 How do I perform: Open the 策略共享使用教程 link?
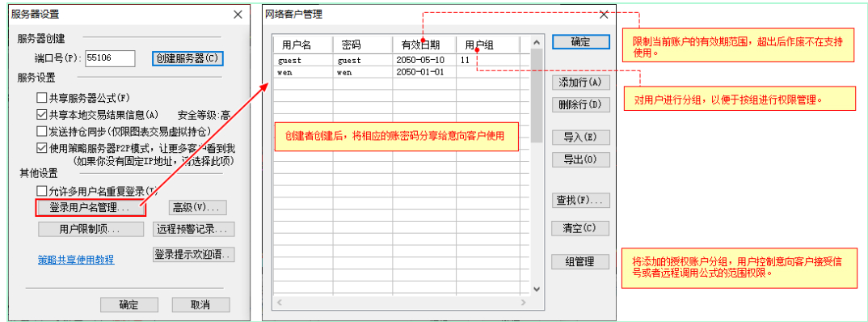[x=76, y=260]
